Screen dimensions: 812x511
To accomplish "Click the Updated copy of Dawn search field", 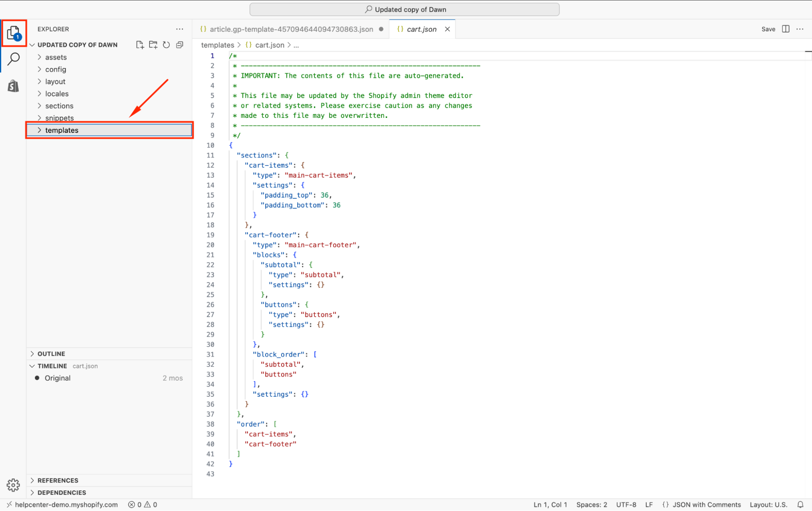I will coord(405,9).
